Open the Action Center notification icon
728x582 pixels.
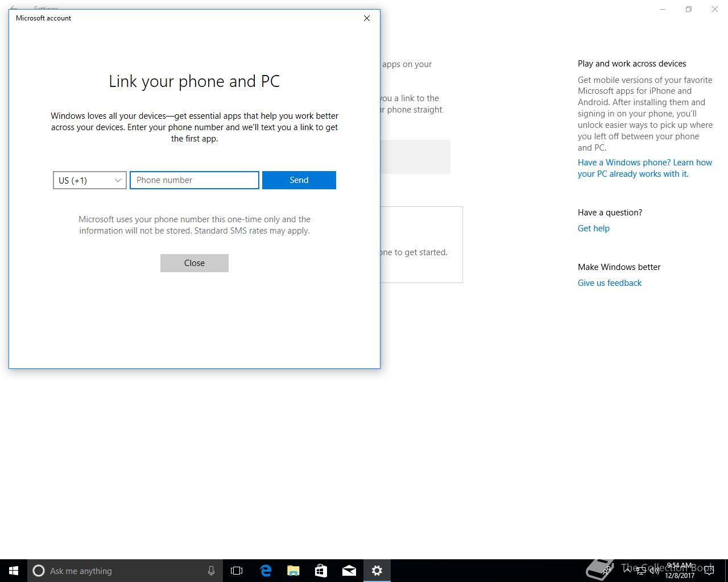tap(709, 571)
